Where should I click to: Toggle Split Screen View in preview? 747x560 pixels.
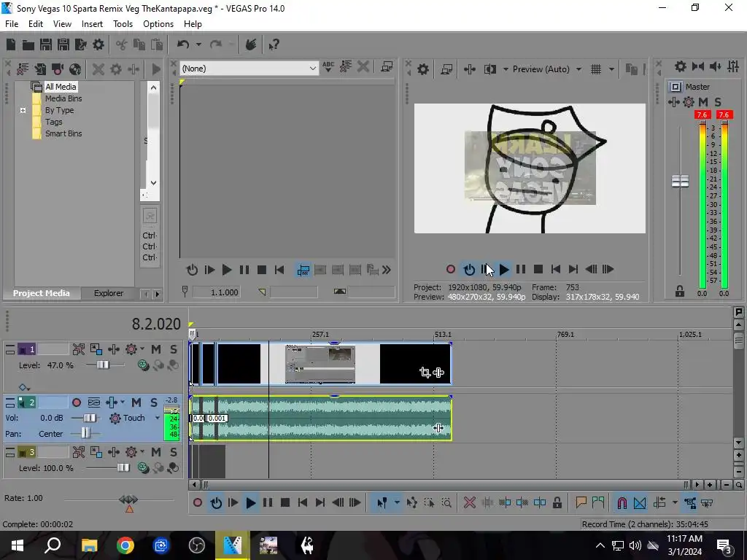[489, 69]
